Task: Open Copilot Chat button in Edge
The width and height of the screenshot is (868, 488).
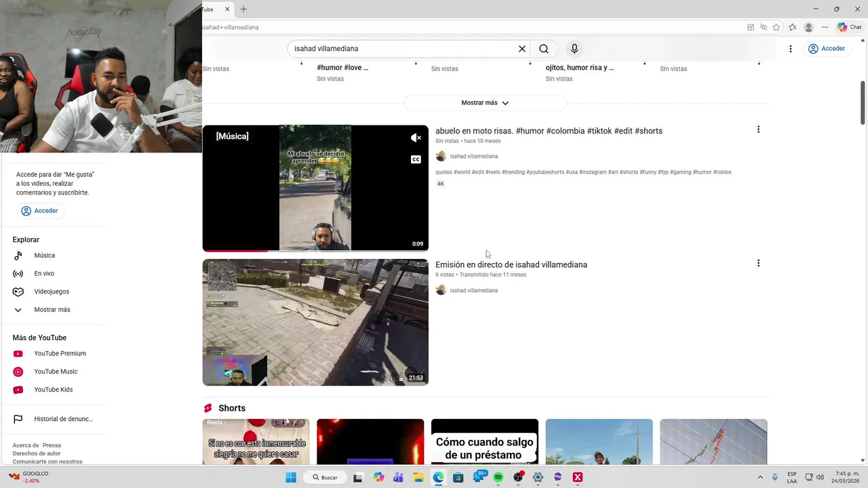Action: (849, 27)
